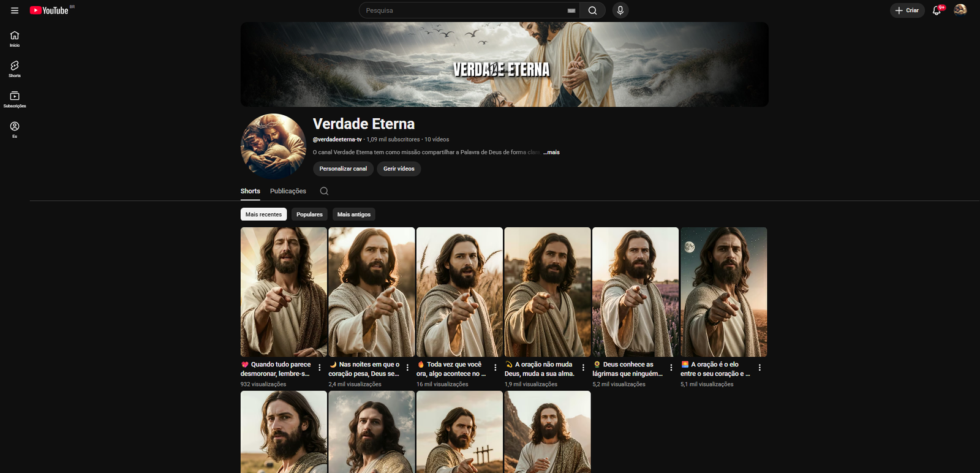Click the '932 visualizações' text
The image size is (980, 473).
coord(263,384)
